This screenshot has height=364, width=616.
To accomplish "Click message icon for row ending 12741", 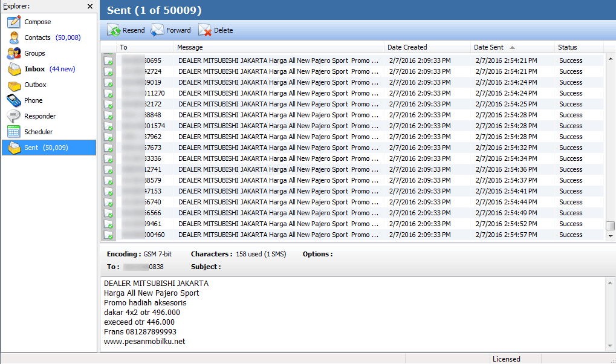I will 108,170.
